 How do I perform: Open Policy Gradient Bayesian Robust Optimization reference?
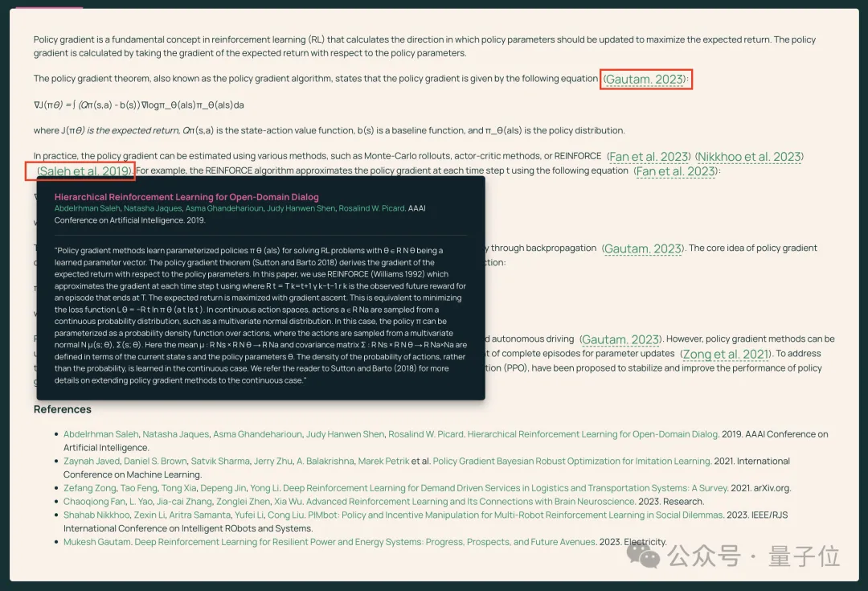(x=571, y=462)
